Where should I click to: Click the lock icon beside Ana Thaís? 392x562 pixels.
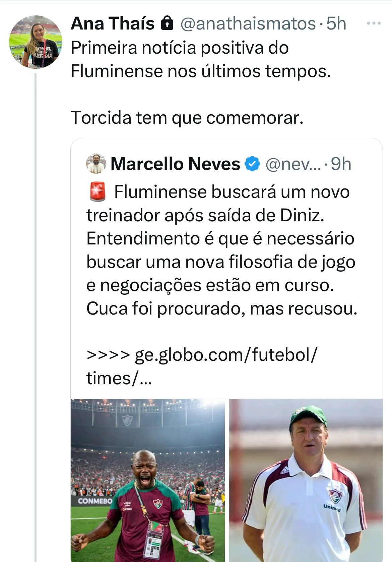(167, 24)
